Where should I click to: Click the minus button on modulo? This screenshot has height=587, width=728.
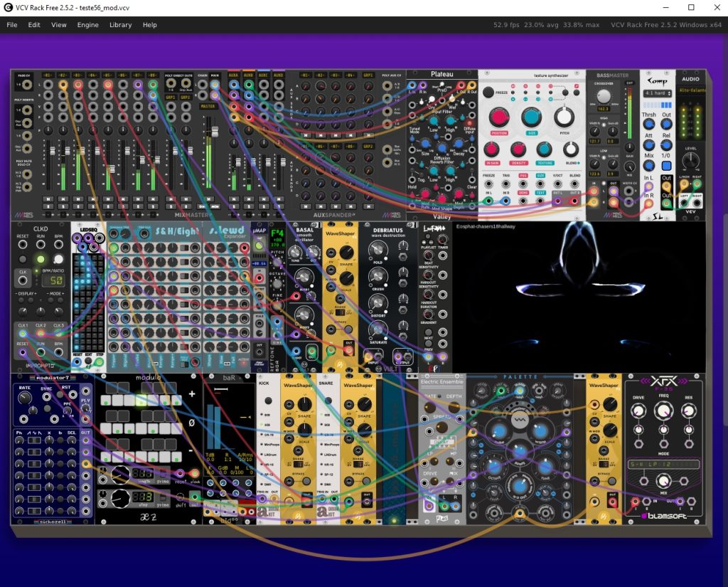[191, 450]
